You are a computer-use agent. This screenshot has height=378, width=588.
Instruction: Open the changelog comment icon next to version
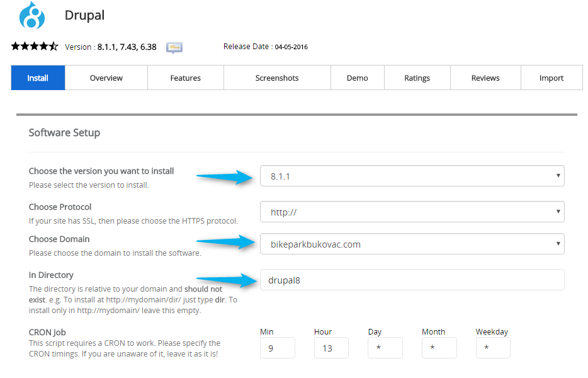click(174, 48)
